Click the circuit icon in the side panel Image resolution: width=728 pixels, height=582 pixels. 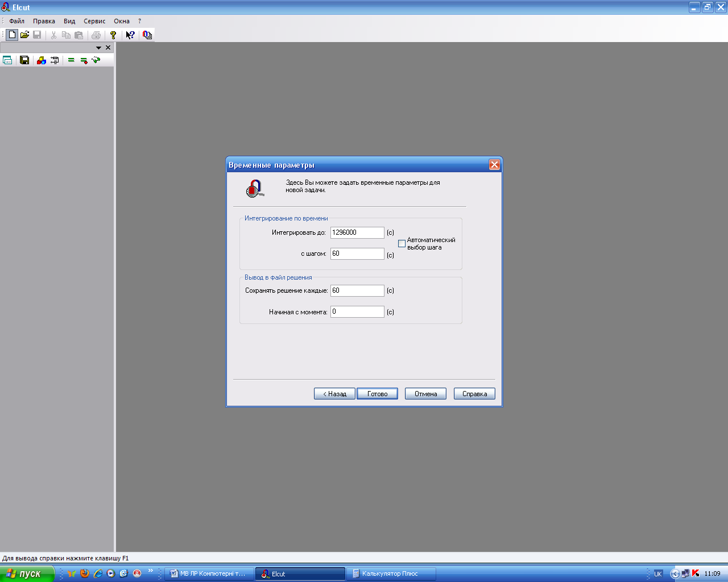coord(55,60)
